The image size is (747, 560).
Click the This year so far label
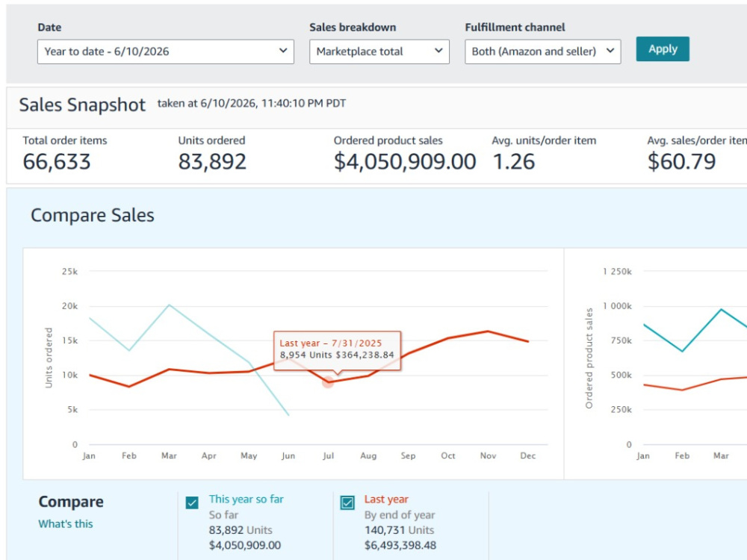[x=246, y=499]
